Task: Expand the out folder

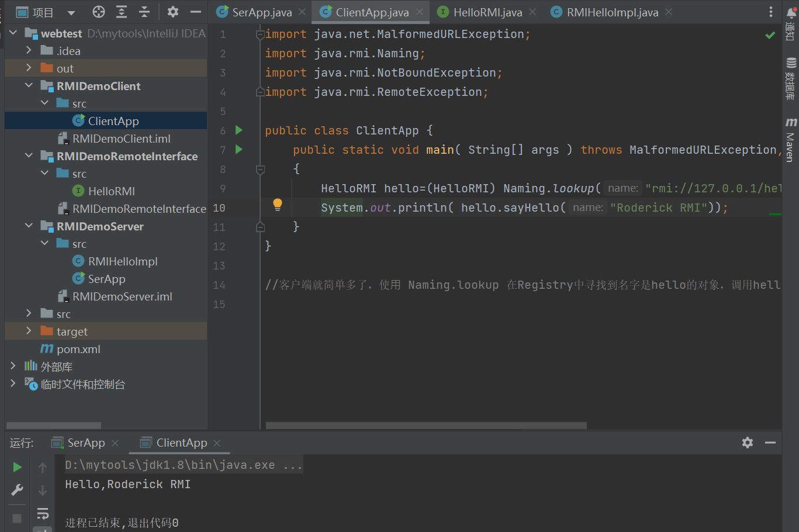Action: (29, 68)
